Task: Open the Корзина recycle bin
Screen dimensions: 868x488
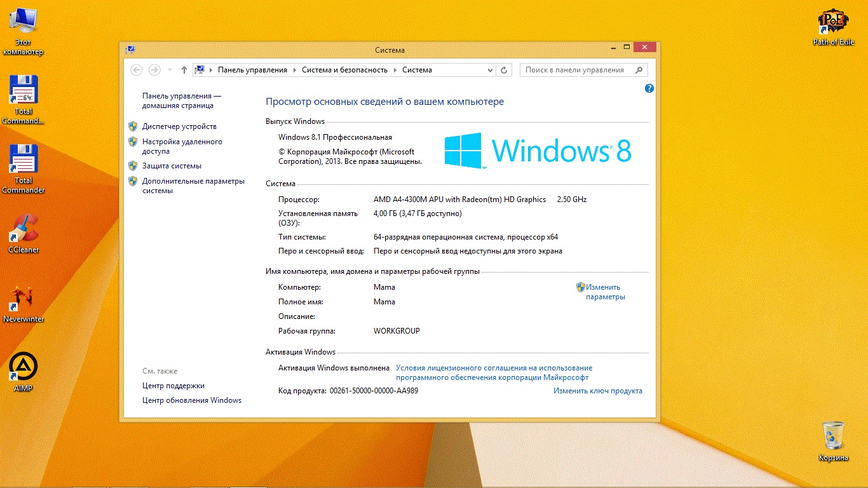Action: click(833, 437)
